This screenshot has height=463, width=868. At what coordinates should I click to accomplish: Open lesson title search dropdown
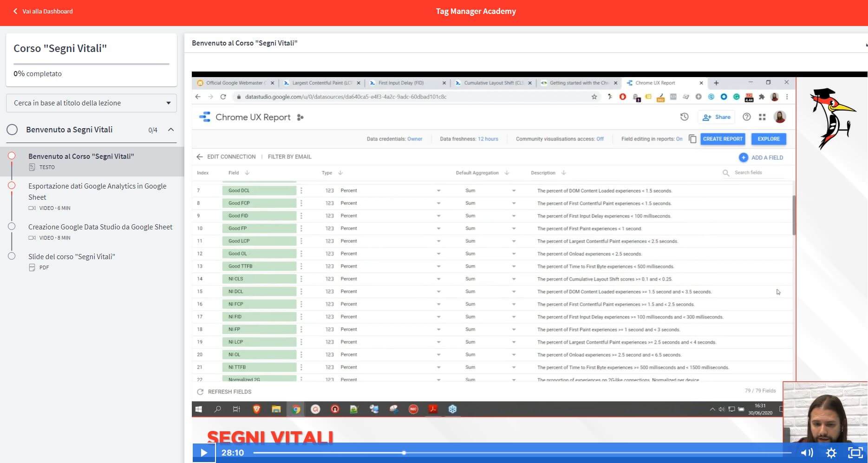click(x=91, y=103)
